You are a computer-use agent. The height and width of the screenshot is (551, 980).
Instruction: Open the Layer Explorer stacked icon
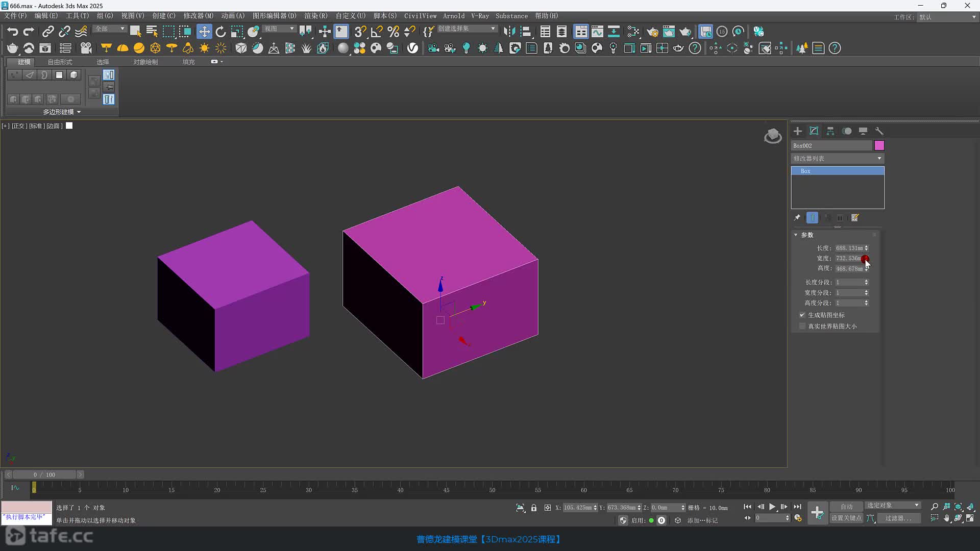coord(561,32)
